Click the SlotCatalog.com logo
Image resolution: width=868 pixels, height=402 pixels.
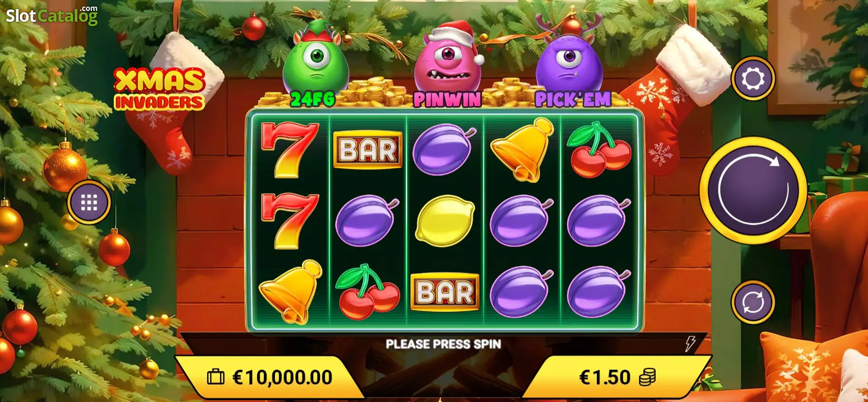click(52, 15)
